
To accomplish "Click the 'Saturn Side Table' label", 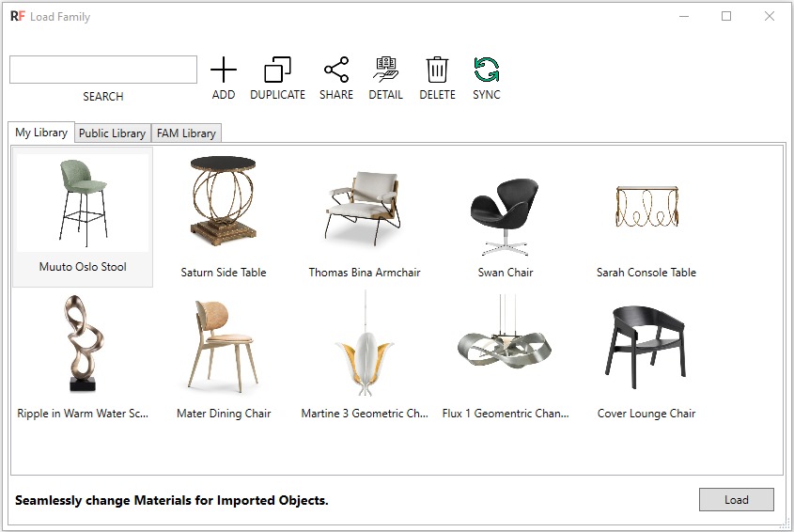I will 224,273.
